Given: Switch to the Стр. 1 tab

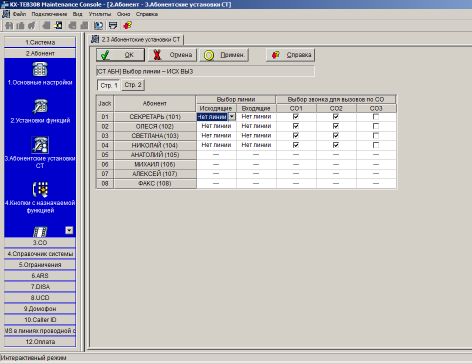Looking at the screenshot, I should pyautogui.click(x=109, y=85).
